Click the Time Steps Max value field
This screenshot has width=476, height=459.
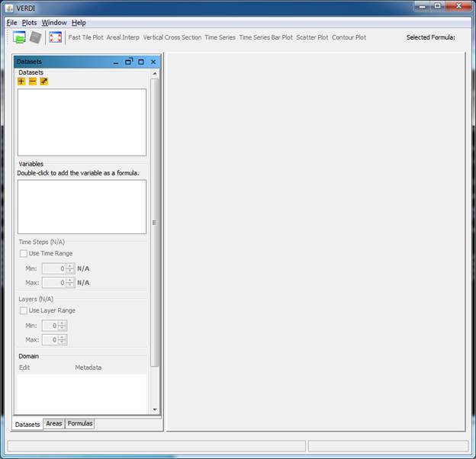point(54,282)
